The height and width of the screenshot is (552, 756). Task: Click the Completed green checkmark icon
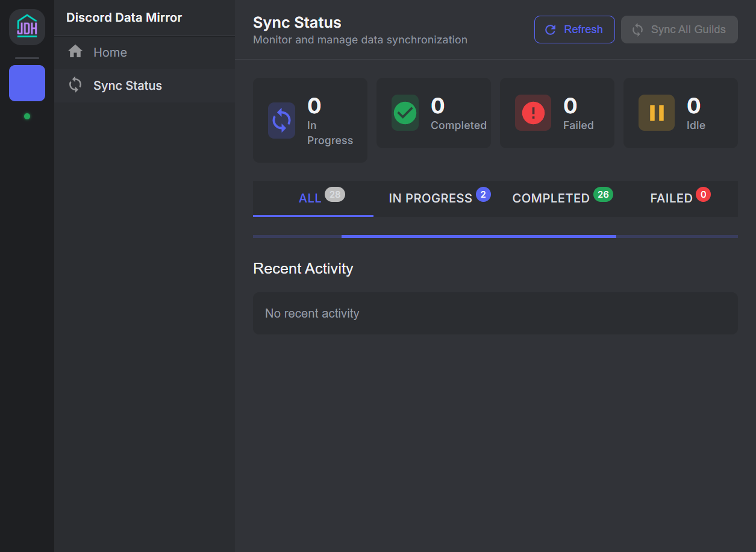point(404,112)
